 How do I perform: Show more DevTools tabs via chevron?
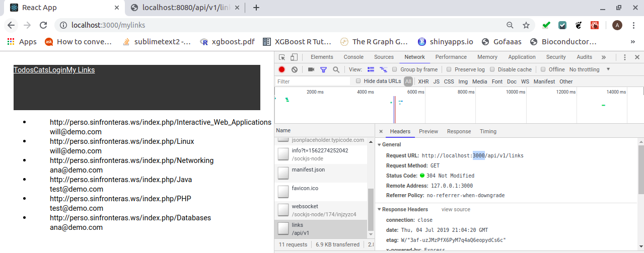pyautogui.click(x=603, y=57)
